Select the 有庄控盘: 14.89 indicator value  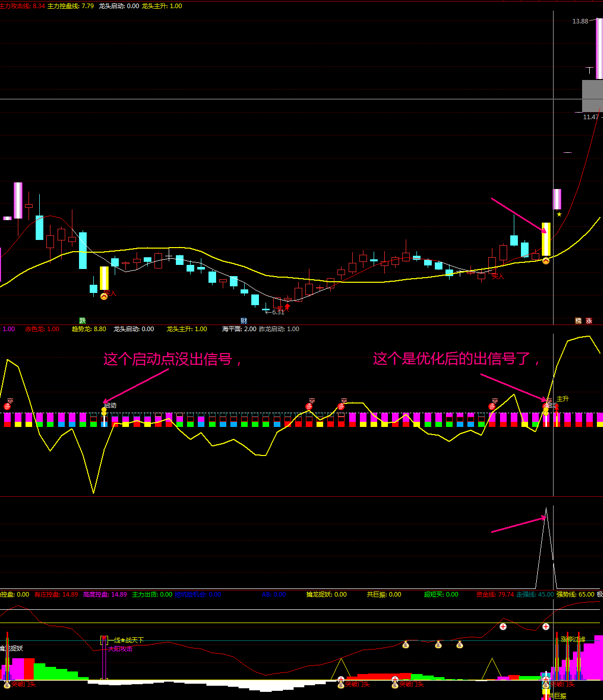click(x=56, y=595)
